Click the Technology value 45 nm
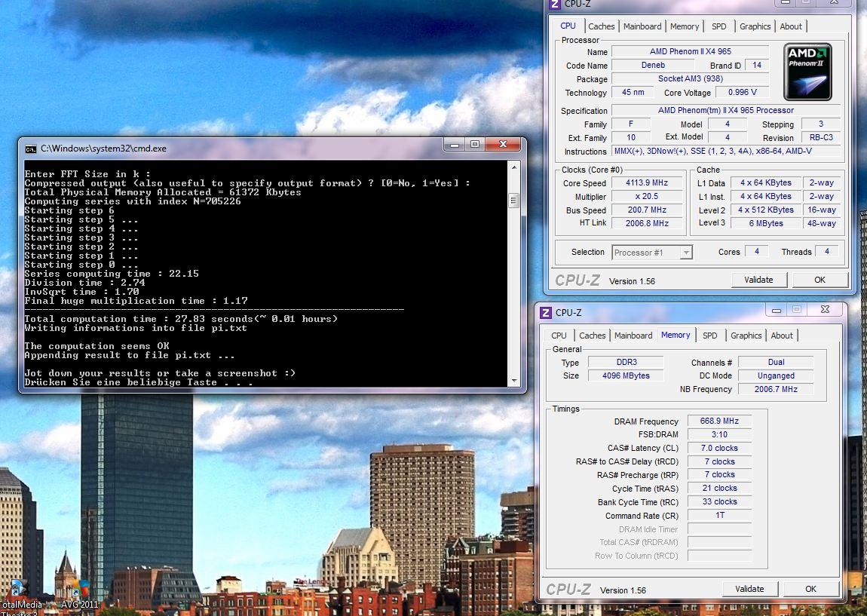The image size is (867, 616). pyautogui.click(x=633, y=92)
